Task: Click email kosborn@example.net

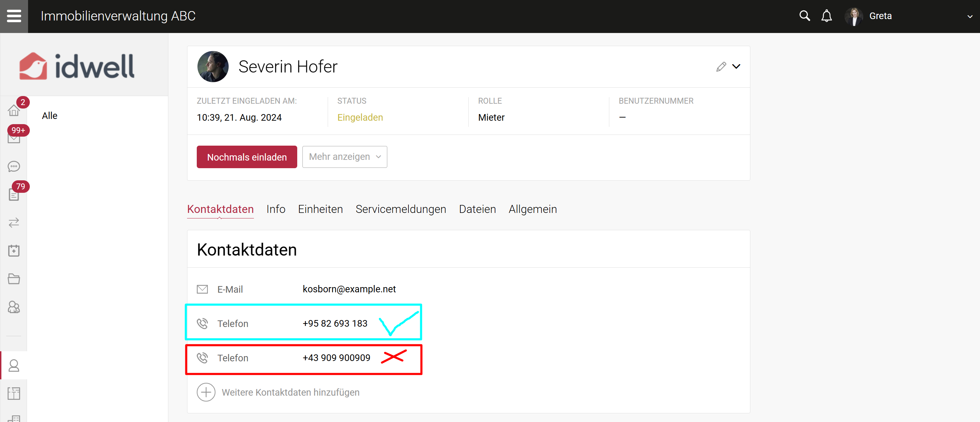Action: 349,289
